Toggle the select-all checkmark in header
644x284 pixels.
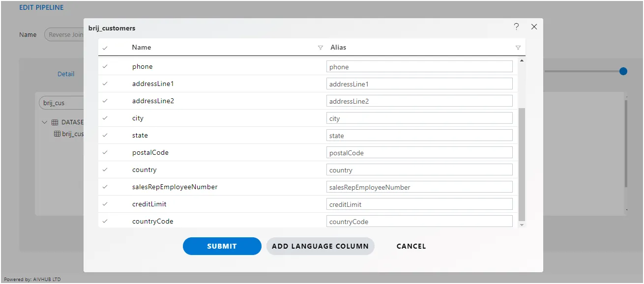click(x=105, y=48)
